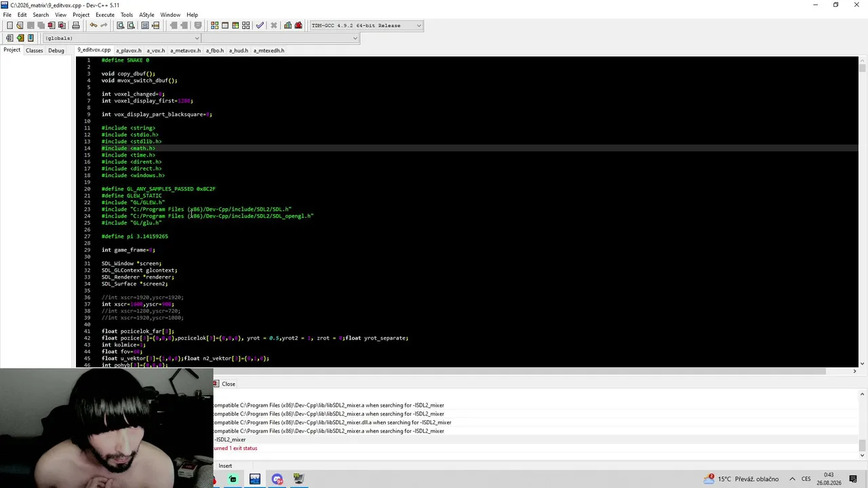
Task: Click code line '#include <windows.h>'
Action: tap(133, 176)
